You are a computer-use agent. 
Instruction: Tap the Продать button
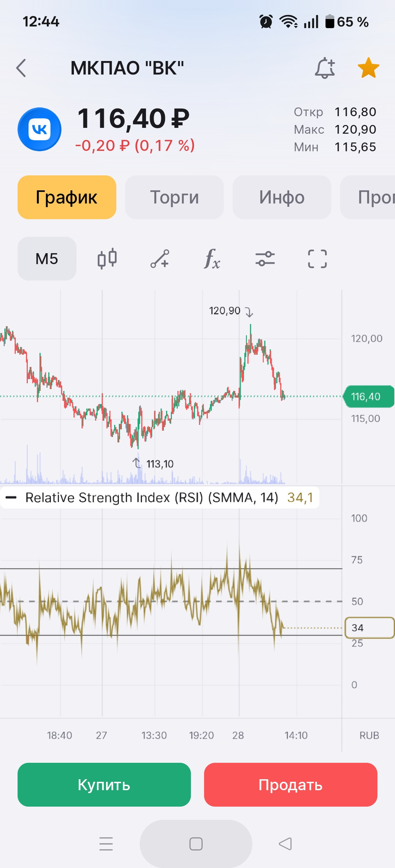(x=291, y=785)
